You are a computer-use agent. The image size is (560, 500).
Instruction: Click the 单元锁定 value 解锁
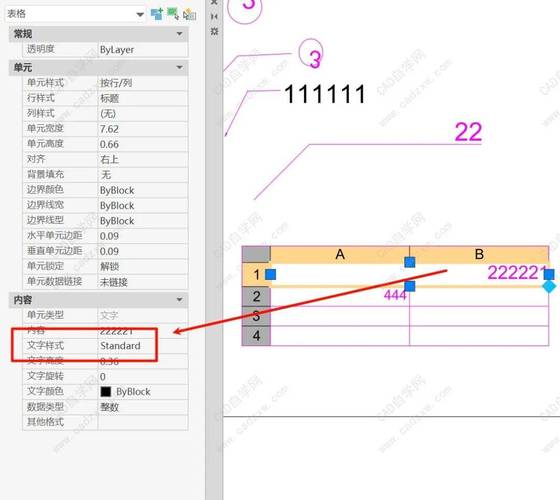click(x=142, y=266)
